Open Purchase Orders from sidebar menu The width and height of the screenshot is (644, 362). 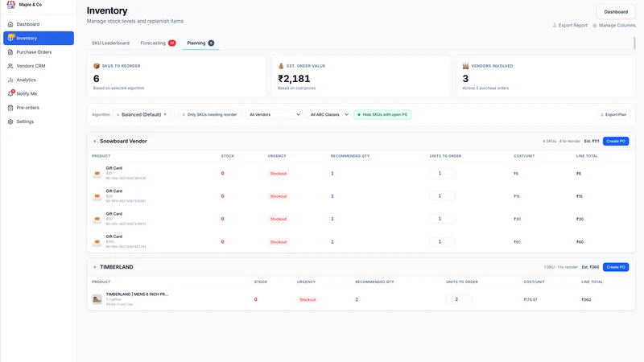[39, 52]
